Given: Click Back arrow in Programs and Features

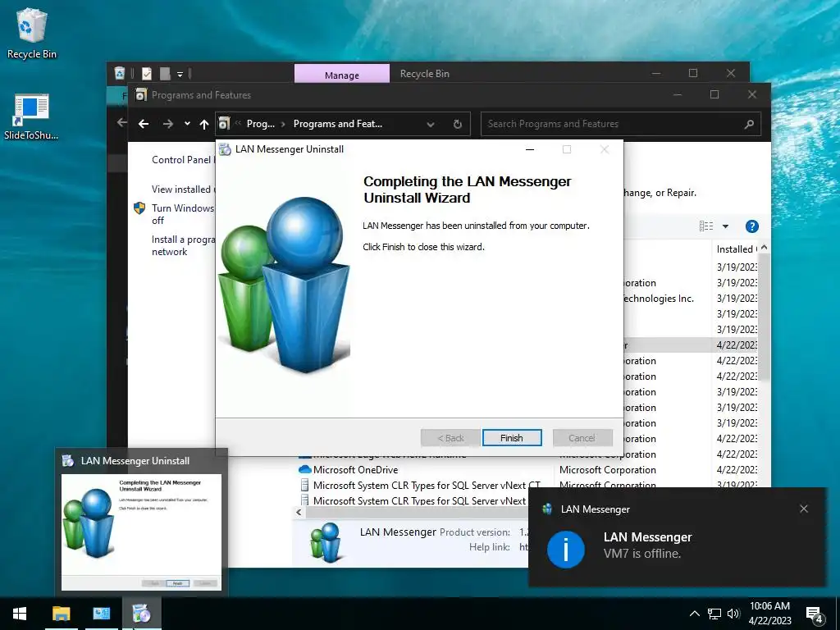Looking at the screenshot, I should [x=144, y=124].
